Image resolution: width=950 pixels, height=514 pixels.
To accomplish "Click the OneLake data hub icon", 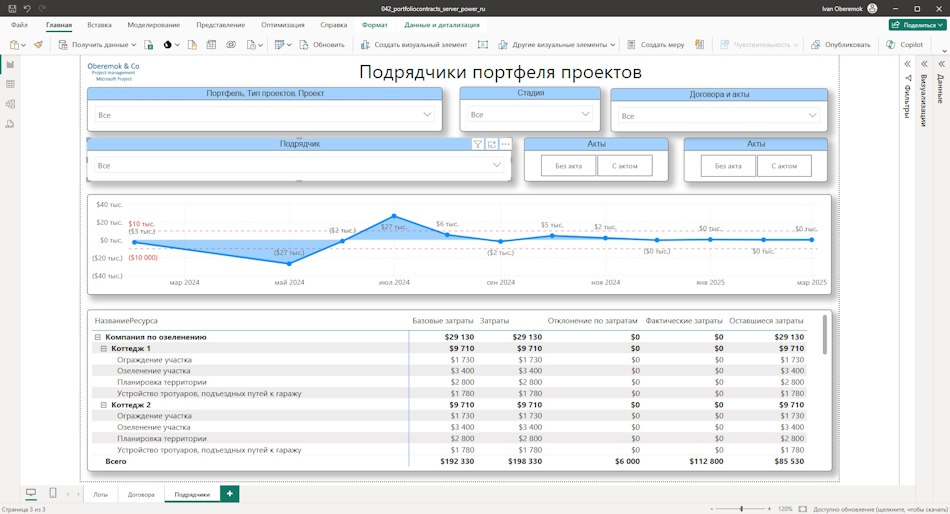I will coord(168,45).
